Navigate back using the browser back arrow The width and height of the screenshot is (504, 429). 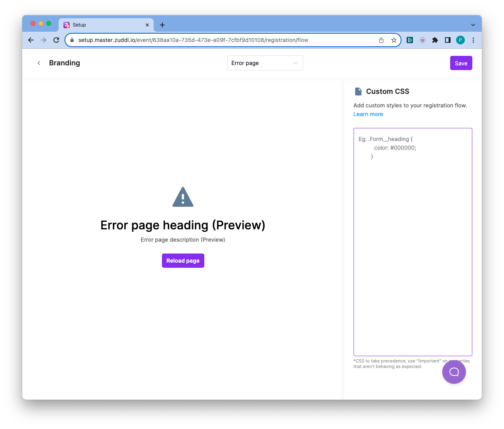tap(30, 40)
